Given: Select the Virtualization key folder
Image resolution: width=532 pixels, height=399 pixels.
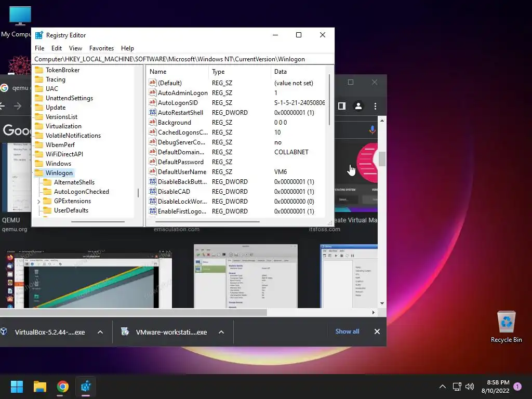Looking at the screenshot, I should [x=63, y=126].
